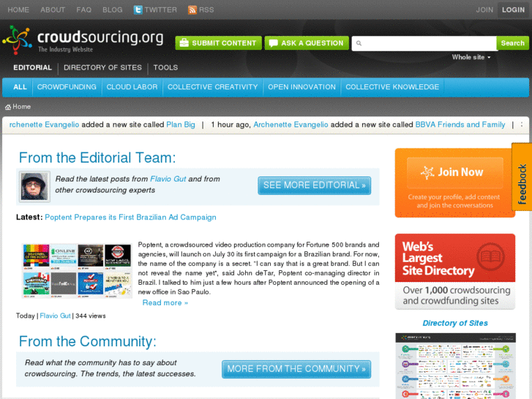Click the Poptent article thumbnail image
The height and width of the screenshot is (399, 532).
coord(77,271)
